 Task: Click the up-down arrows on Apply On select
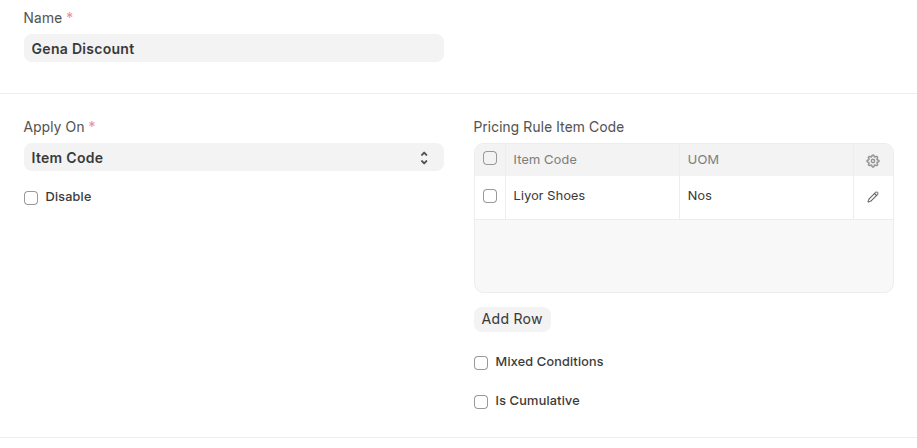pyautogui.click(x=424, y=158)
